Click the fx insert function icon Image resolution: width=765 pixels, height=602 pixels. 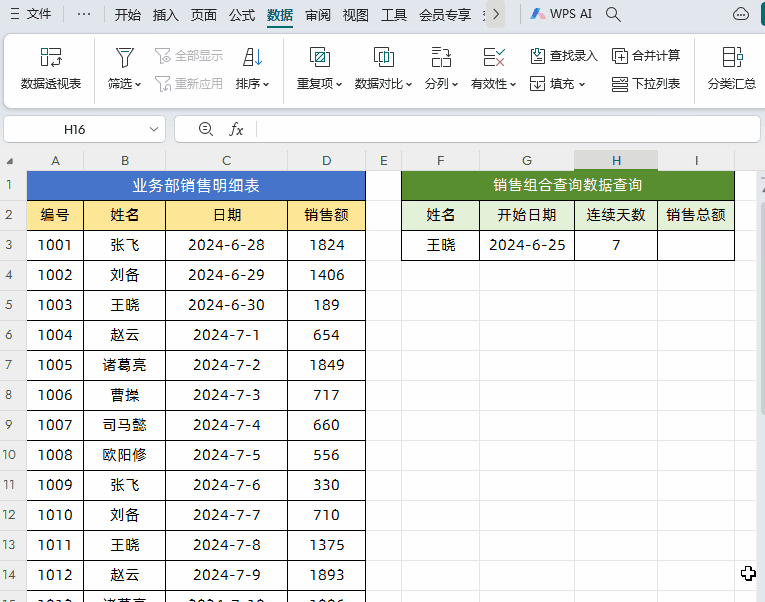(236, 129)
